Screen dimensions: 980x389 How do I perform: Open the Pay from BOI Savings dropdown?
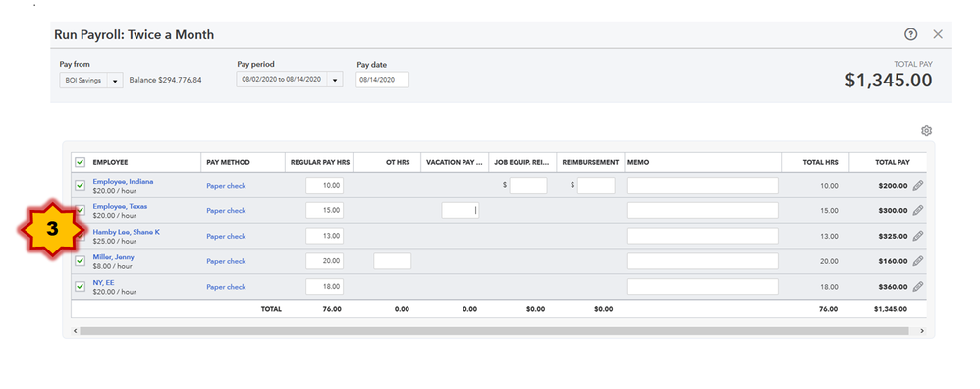91,80
